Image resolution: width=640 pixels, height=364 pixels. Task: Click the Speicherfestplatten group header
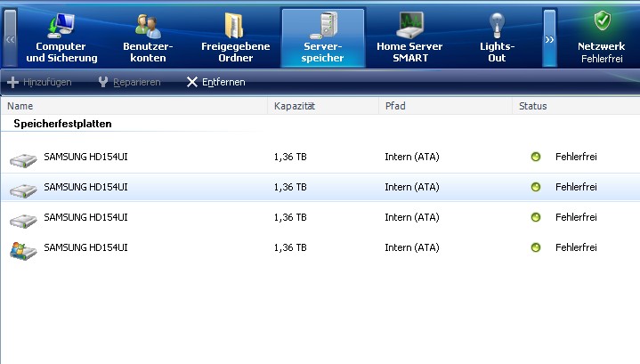(x=62, y=124)
